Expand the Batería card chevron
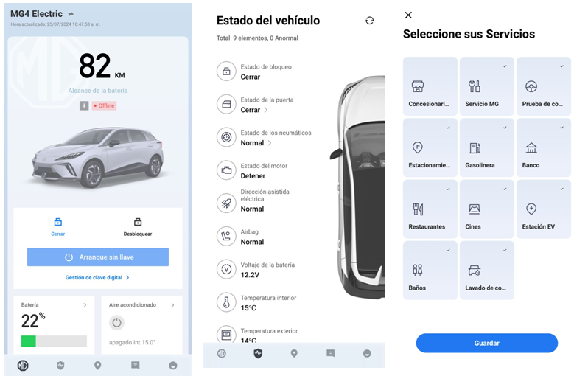Screen dimensions: 588x376 click(x=85, y=305)
